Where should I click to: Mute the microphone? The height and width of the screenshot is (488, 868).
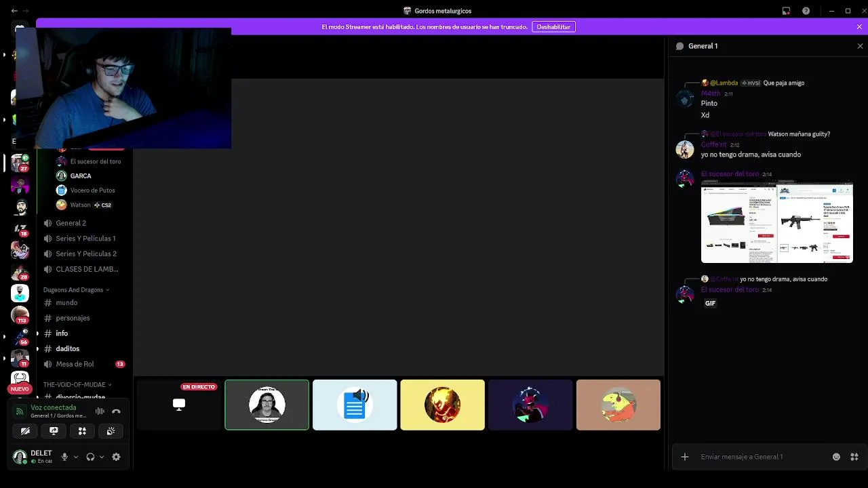(64, 457)
